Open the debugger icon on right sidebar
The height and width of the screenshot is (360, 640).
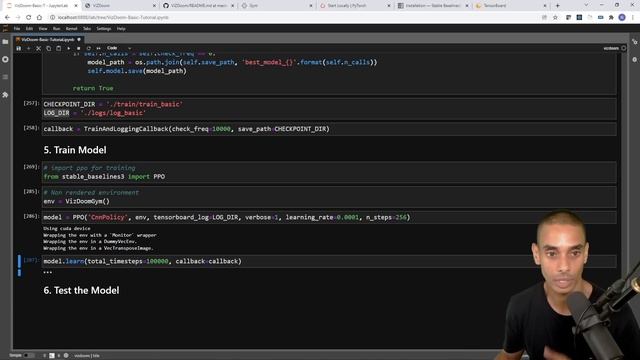click(x=635, y=60)
